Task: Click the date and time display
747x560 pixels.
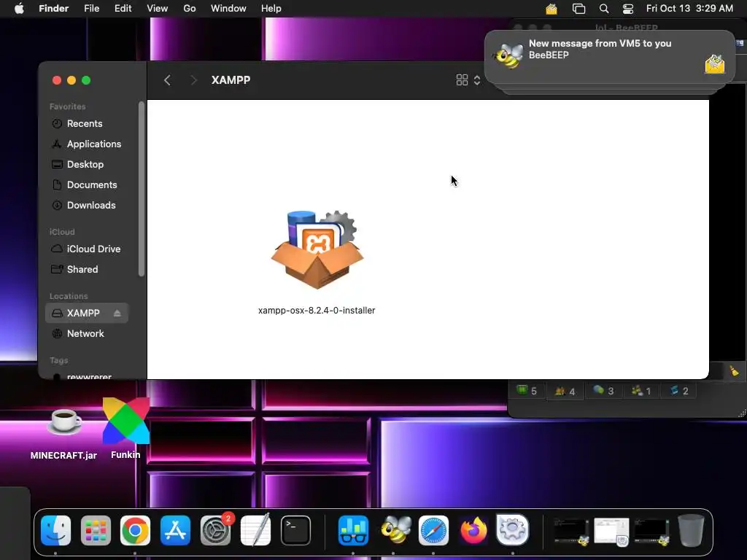Action: coord(689,9)
